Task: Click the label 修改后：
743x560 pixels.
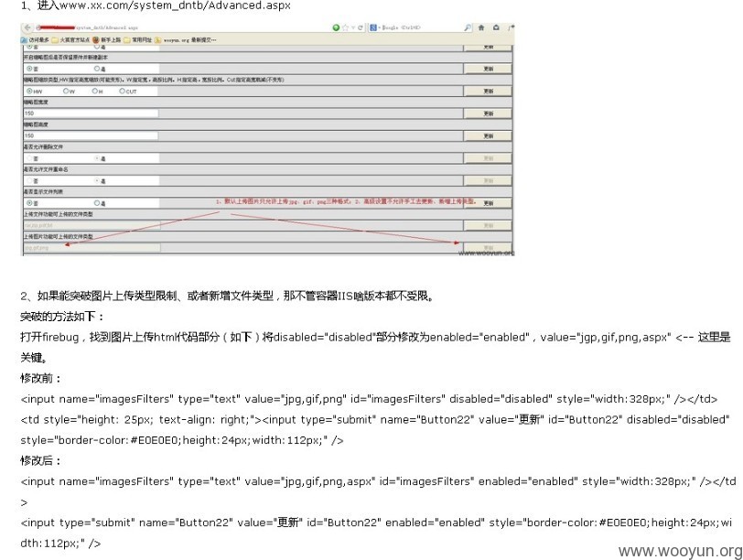Action: pos(41,460)
